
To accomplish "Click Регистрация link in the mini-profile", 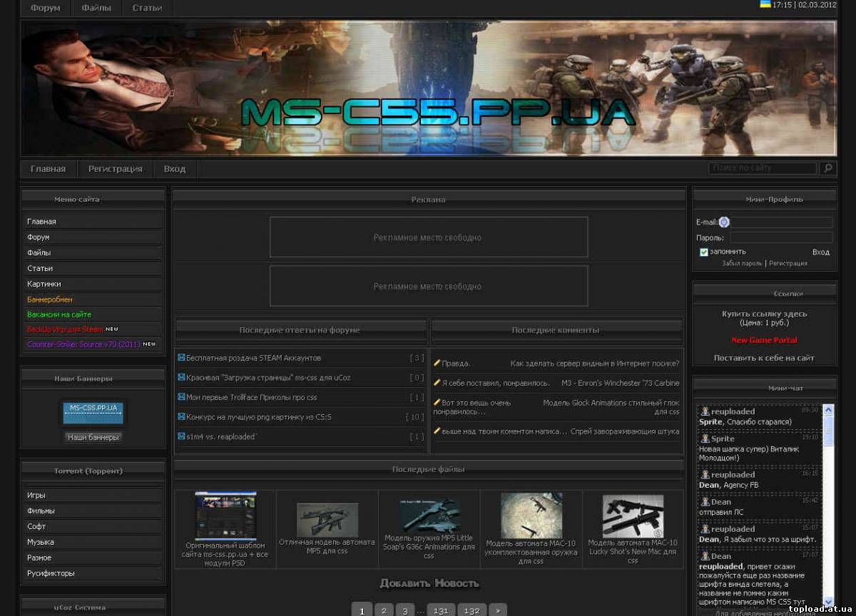I will 788,263.
